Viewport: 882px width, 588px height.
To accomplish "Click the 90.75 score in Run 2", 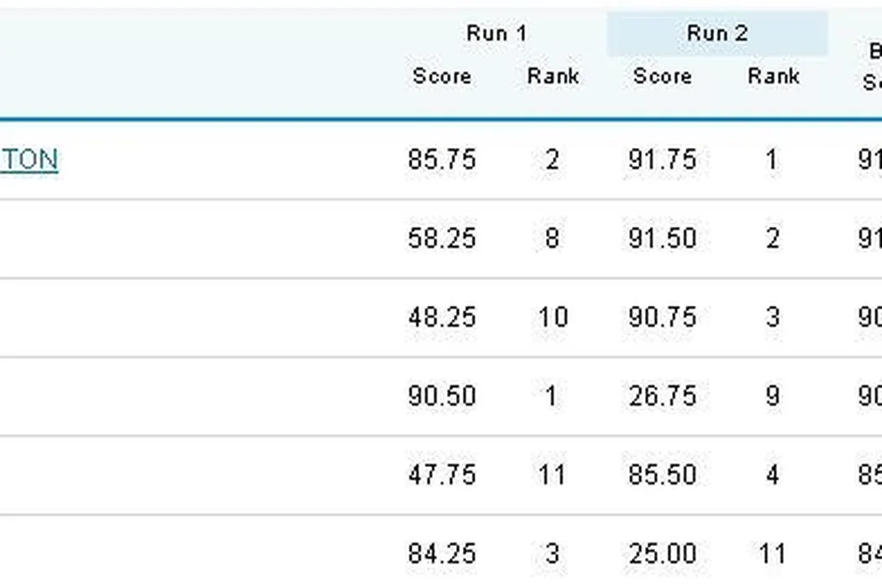I will 662,318.
